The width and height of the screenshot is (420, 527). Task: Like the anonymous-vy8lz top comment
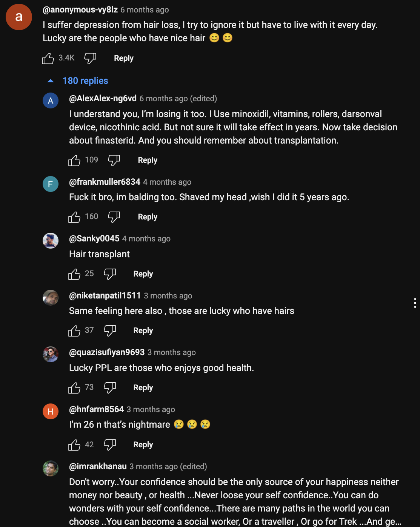coord(48,59)
